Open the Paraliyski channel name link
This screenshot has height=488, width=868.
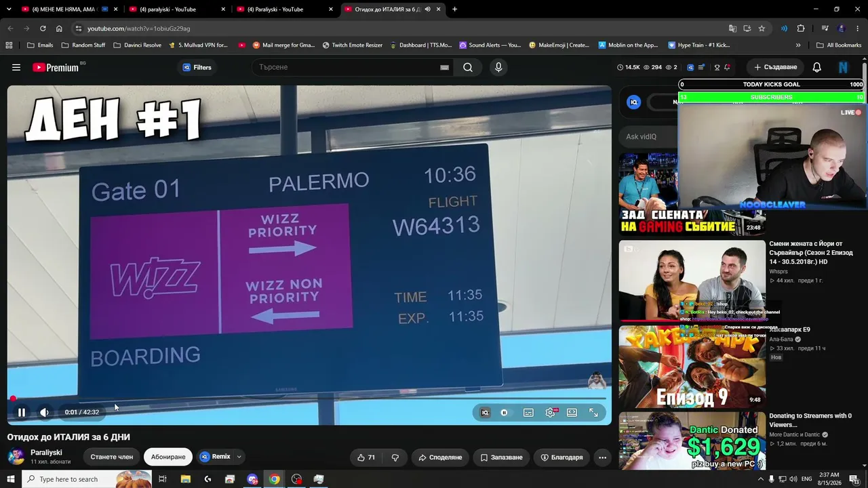click(46, 452)
